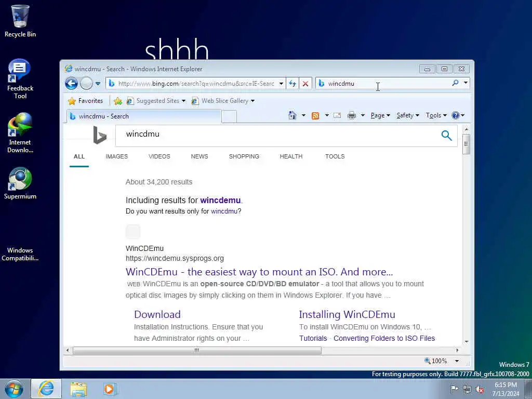Click the orange RSS Feeds icon

coord(315,116)
